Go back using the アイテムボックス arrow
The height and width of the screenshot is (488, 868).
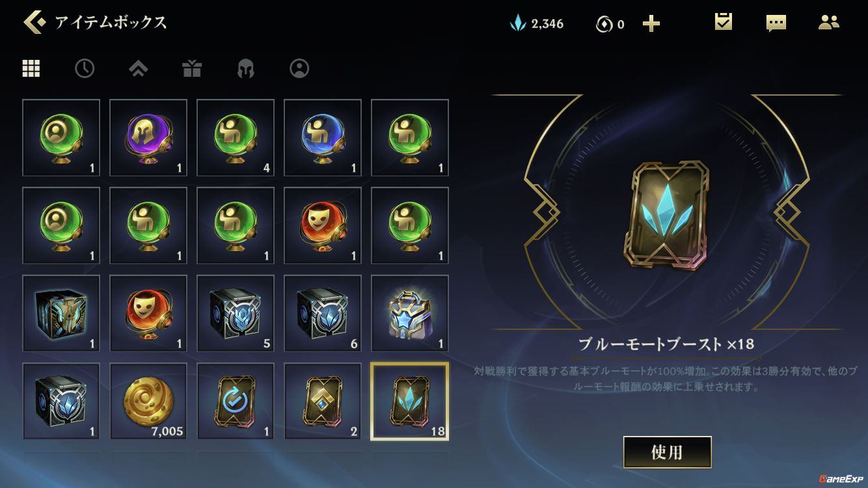[34, 22]
